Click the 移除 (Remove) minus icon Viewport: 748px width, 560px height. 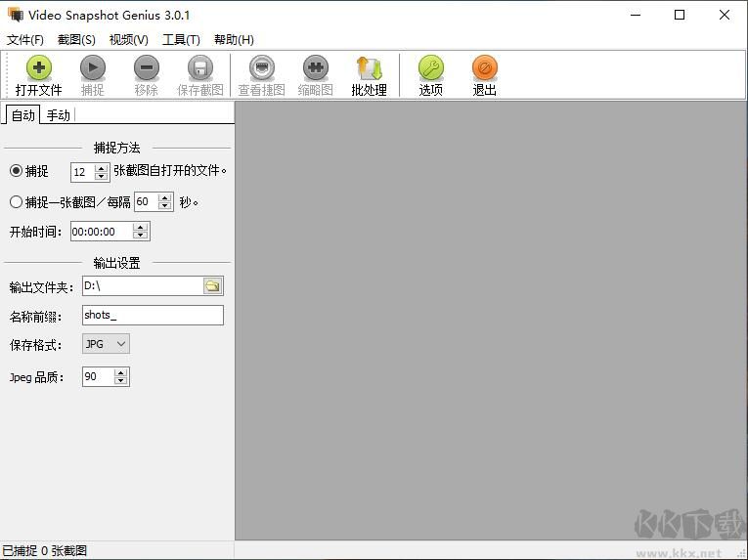[x=147, y=67]
